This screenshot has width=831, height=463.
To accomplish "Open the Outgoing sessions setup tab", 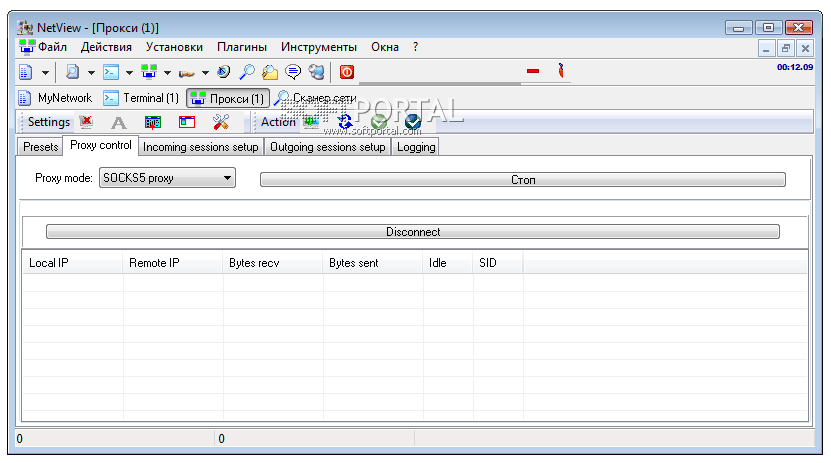I will coord(328,147).
